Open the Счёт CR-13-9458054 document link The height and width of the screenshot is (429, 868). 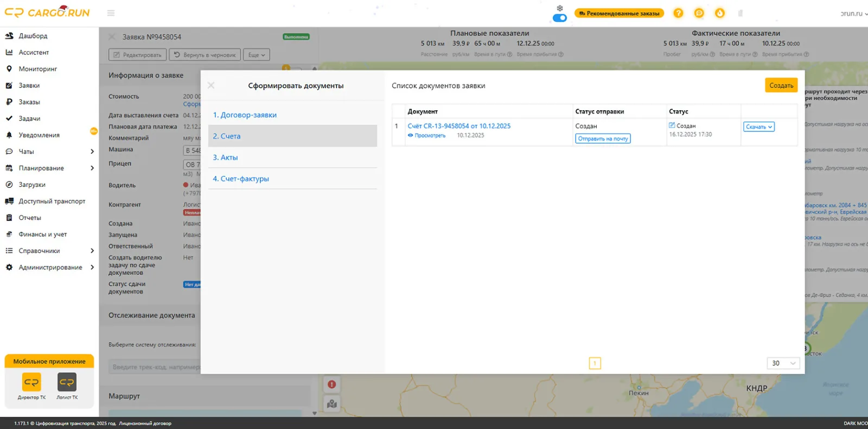(459, 126)
